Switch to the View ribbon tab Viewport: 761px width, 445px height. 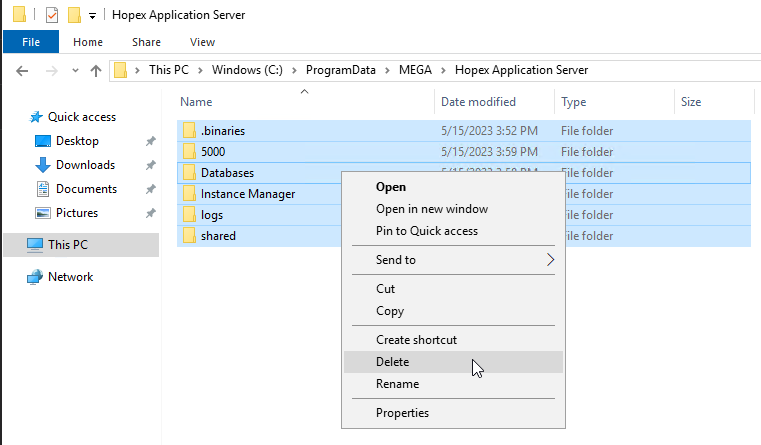(202, 42)
